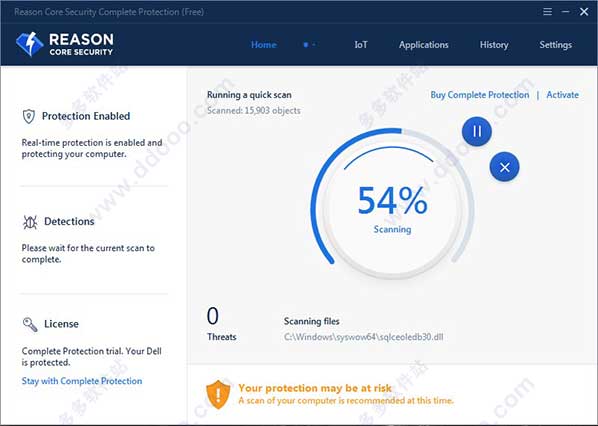Image resolution: width=598 pixels, height=426 pixels.
Task: Click the key icon beside License
Action: point(30,325)
